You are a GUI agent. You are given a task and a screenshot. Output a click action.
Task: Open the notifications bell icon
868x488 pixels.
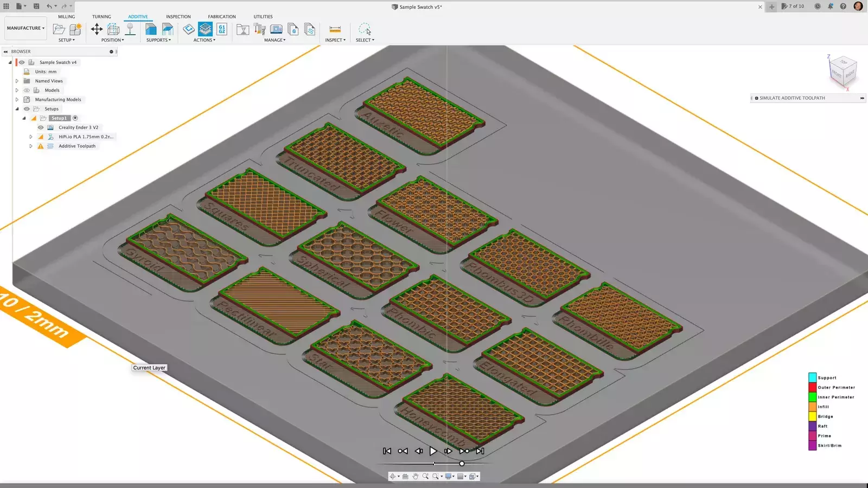[831, 7]
